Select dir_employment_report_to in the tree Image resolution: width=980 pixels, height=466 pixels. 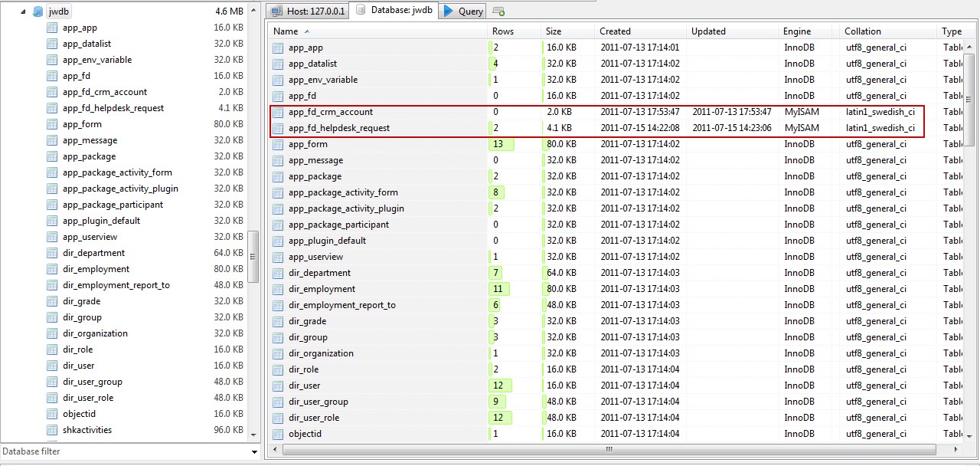point(116,285)
